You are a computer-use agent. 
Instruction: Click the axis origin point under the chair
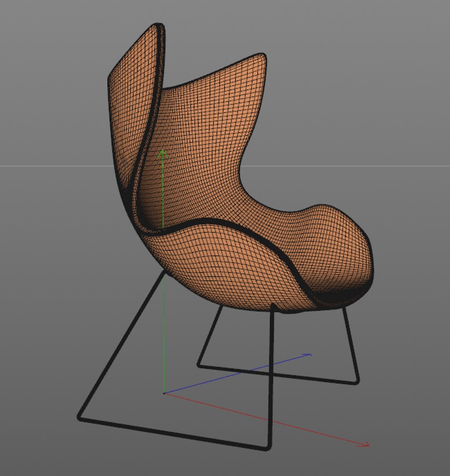click(x=164, y=393)
